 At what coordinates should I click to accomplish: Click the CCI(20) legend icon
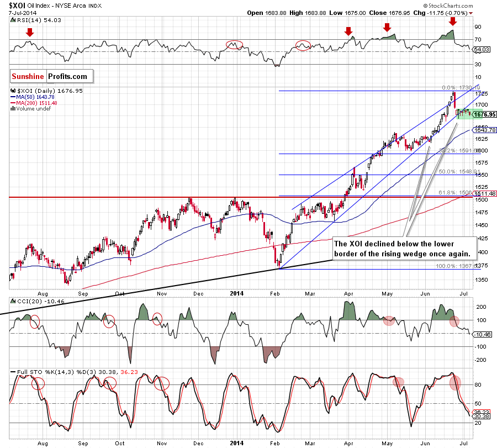(13, 301)
